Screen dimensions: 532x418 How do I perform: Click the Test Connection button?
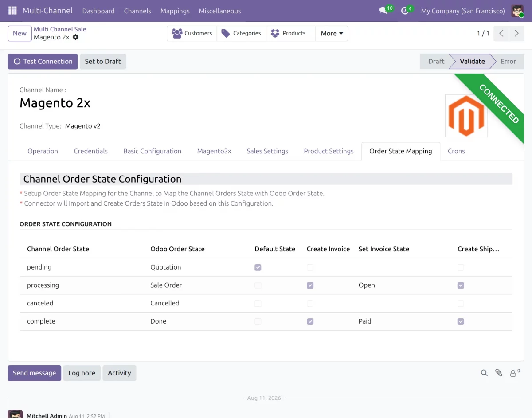(43, 62)
